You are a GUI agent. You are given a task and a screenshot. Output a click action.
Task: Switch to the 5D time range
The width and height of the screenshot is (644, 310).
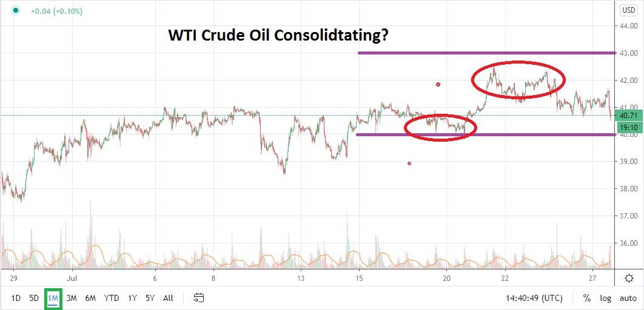[x=35, y=298]
